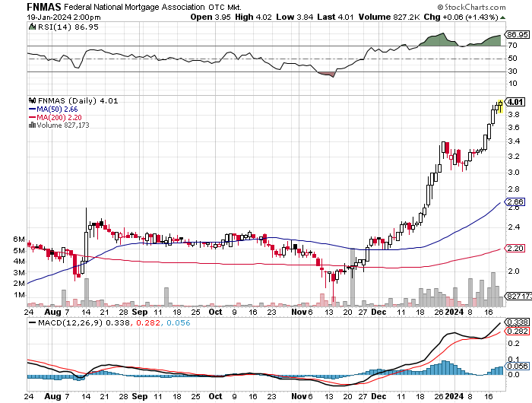The width and height of the screenshot is (532, 403).
Task: Click the 4M volume axis label
Action: (x=19, y=262)
